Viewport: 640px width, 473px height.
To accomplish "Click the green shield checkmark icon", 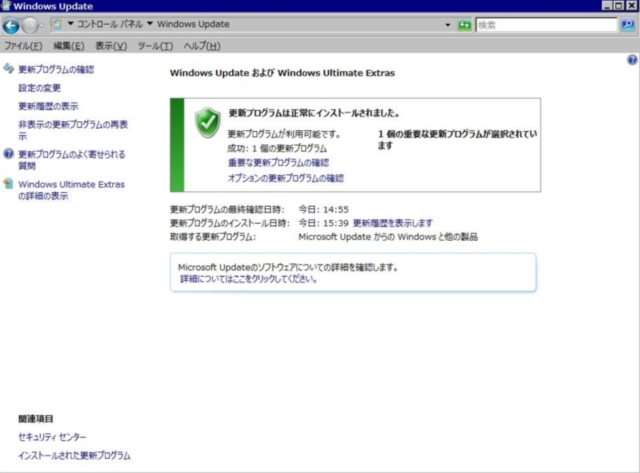I will click(208, 122).
